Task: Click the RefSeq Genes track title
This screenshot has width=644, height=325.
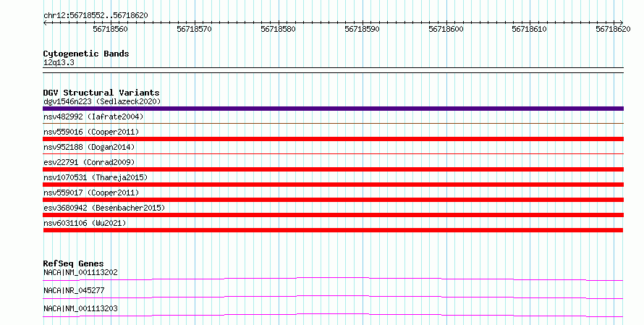Action: (73, 263)
